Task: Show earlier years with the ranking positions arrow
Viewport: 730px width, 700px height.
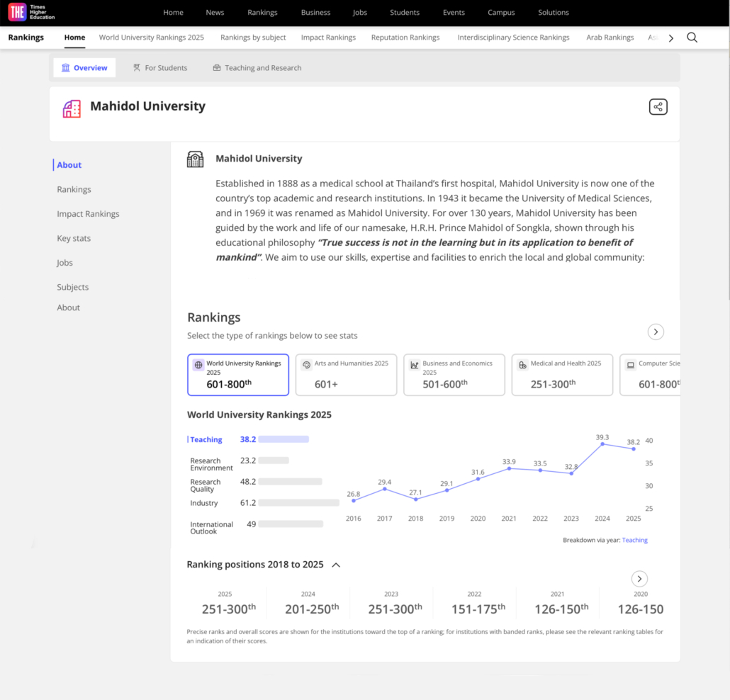Action: 639,578
